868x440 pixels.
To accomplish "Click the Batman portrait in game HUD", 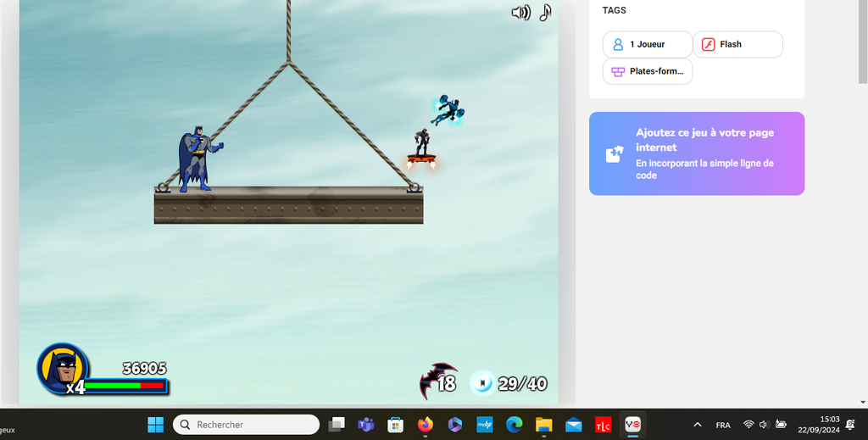I will (x=61, y=368).
